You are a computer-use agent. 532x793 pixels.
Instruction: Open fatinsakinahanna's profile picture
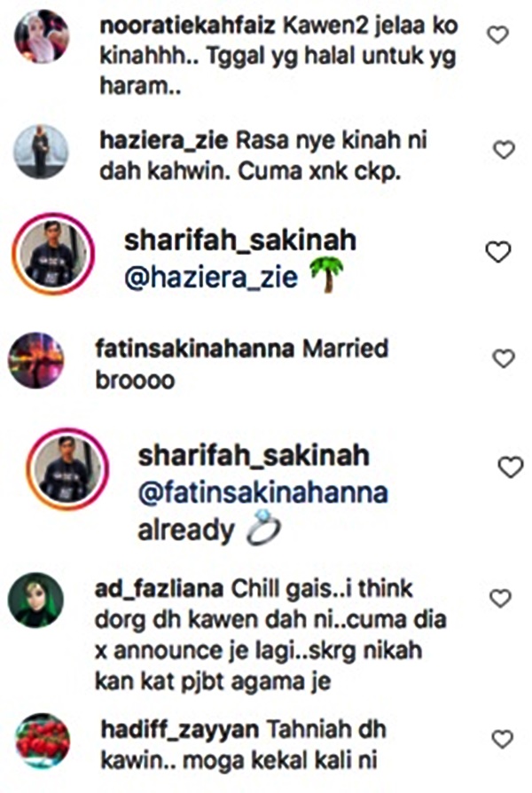click(x=35, y=361)
